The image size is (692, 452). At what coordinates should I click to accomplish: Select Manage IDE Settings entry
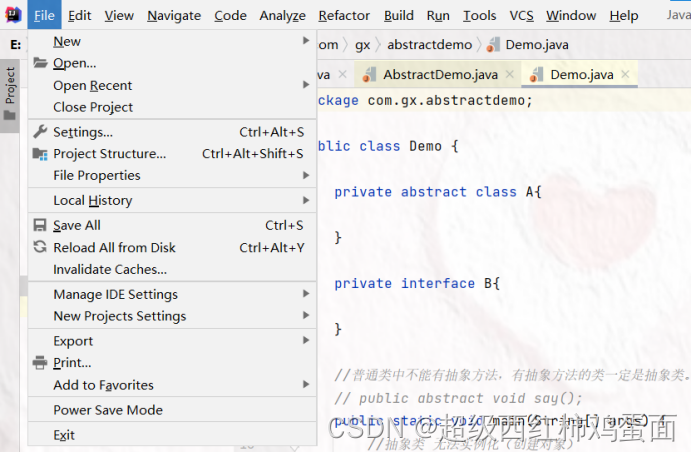point(172,294)
